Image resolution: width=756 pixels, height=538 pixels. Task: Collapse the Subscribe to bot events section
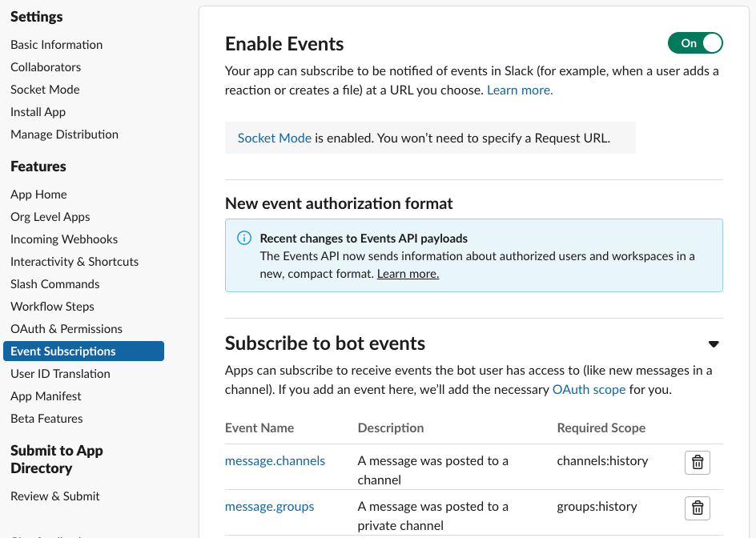tap(714, 343)
